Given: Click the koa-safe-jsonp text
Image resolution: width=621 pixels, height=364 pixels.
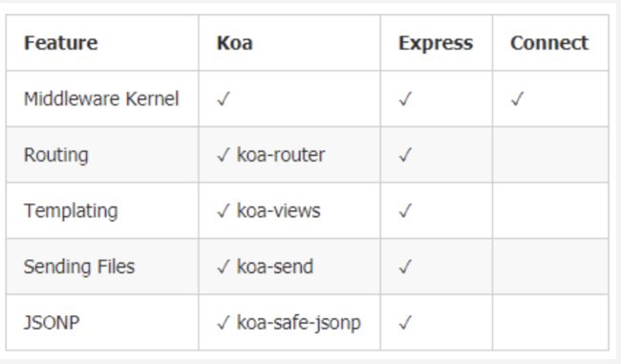Looking at the screenshot, I should 299,323.
